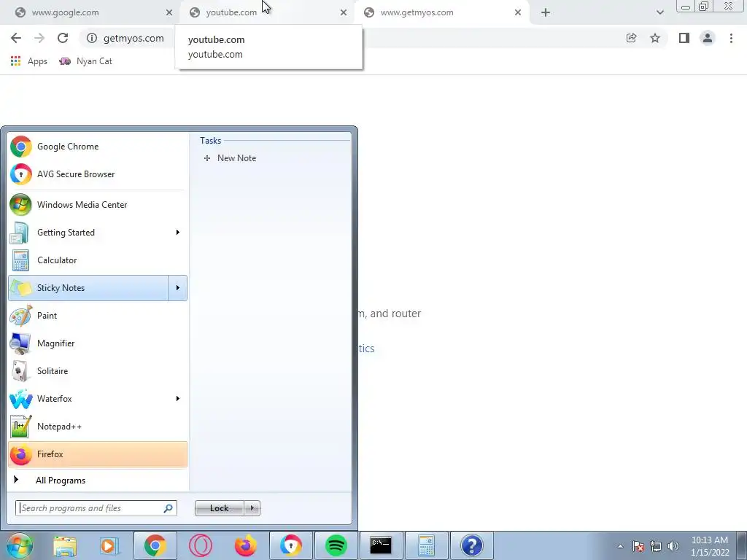The height and width of the screenshot is (560, 747).
Task: Go back in Chrome
Action: pyautogui.click(x=16, y=38)
